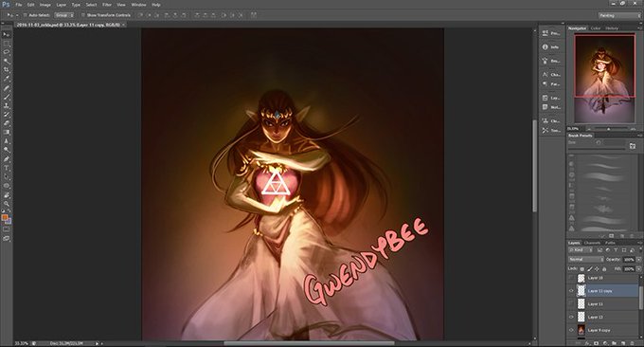
Task: Select the Gradient tool
Action: 7,132
